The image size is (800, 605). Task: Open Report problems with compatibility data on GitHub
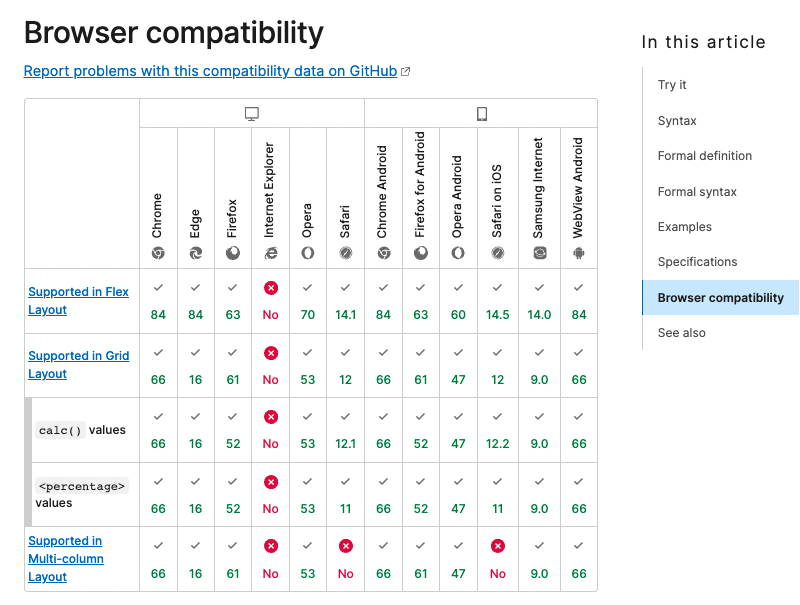click(210, 71)
